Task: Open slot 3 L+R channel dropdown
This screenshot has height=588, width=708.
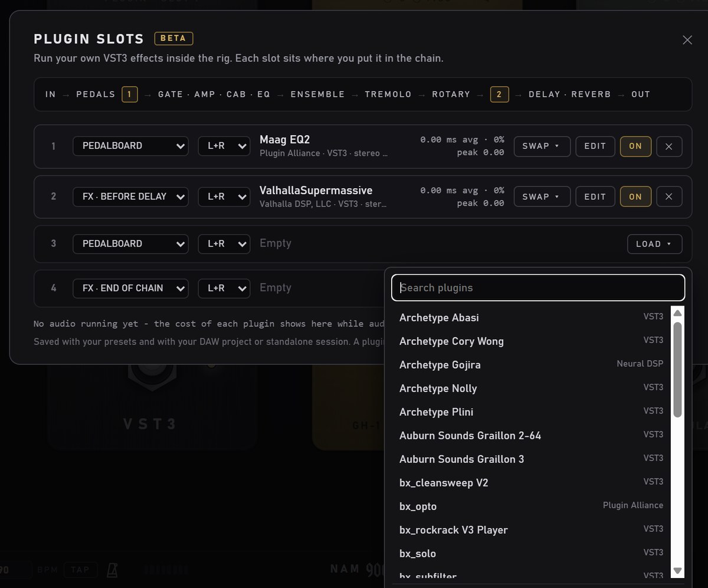Action: (x=224, y=244)
